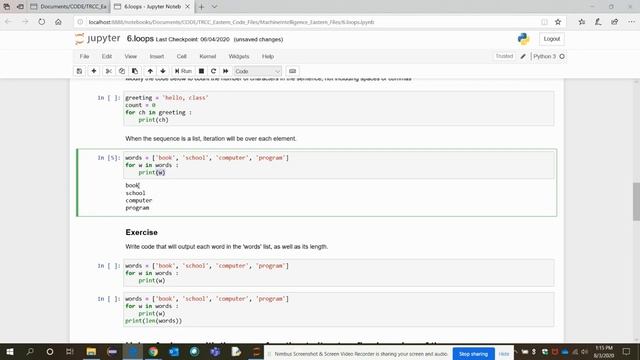The height and width of the screenshot is (360, 640).
Task: Click the page vertical scrollbar thumb
Action: tap(636, 202)
